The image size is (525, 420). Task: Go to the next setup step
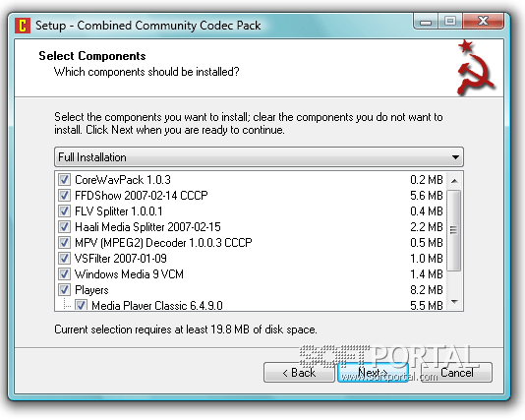(373, 373)
